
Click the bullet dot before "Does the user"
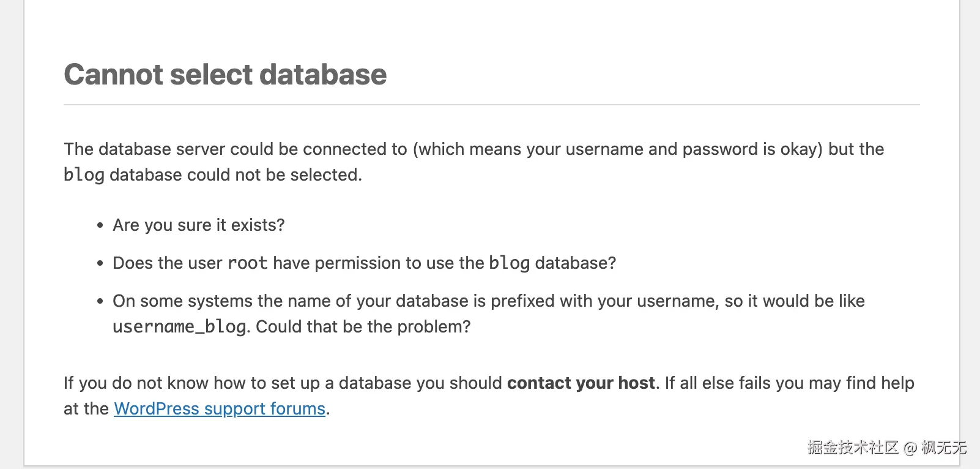(100, 264)
